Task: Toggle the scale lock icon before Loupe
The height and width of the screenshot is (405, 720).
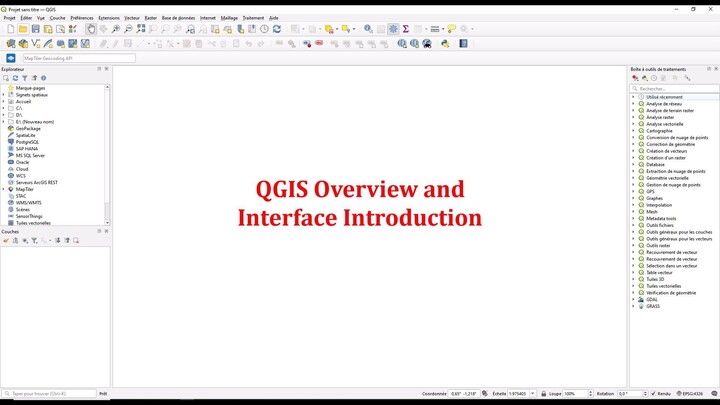Action: coord(543,394)
